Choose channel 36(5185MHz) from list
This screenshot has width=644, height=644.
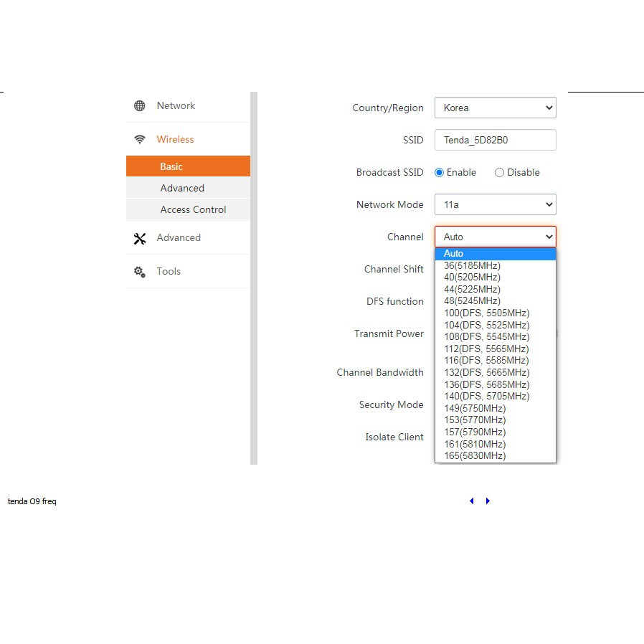472,265
